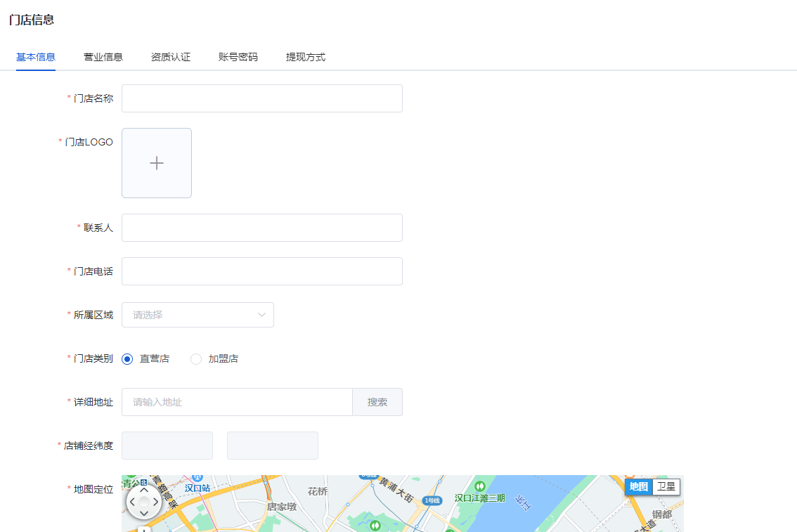797x532 pixels.
Task: Pan the map left with arrow control
Action: pos(133,502)
